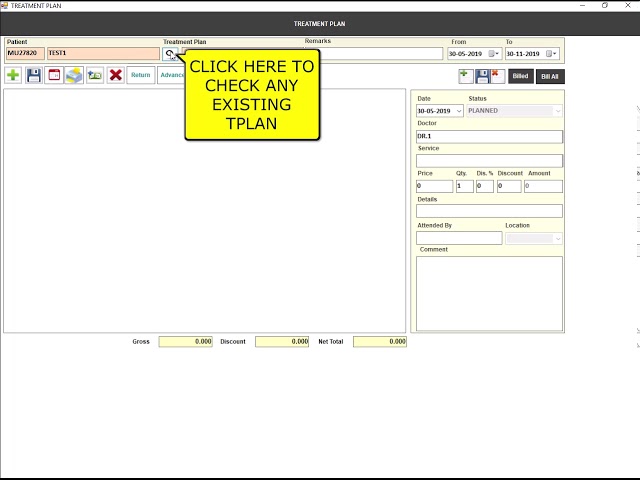The height and width of the screenshot is (480, 640).
Task: Open the From date picker dropdown
Action: [494, 53]
